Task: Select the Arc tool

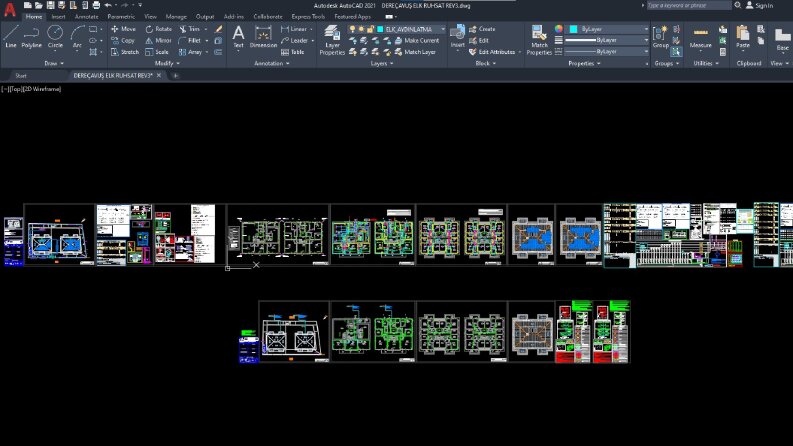Action: (77, 36)
